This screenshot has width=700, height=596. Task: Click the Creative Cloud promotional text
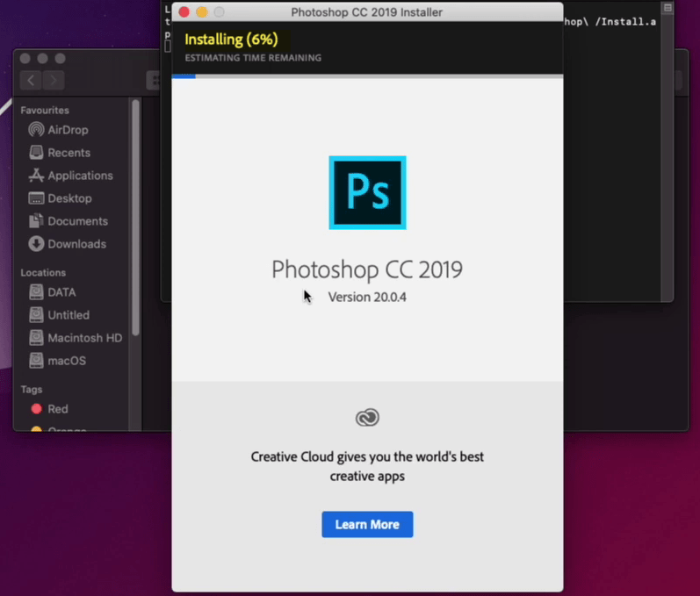[367, 466]
